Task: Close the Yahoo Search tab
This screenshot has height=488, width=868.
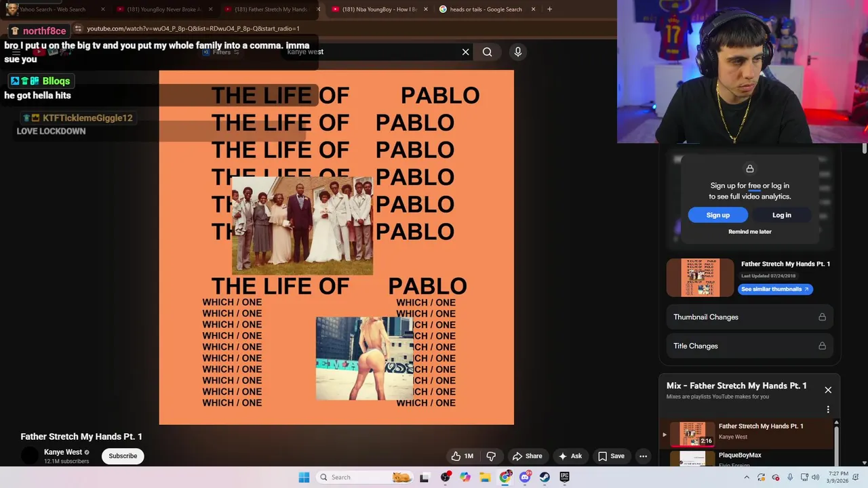Action: pos(103,9)
